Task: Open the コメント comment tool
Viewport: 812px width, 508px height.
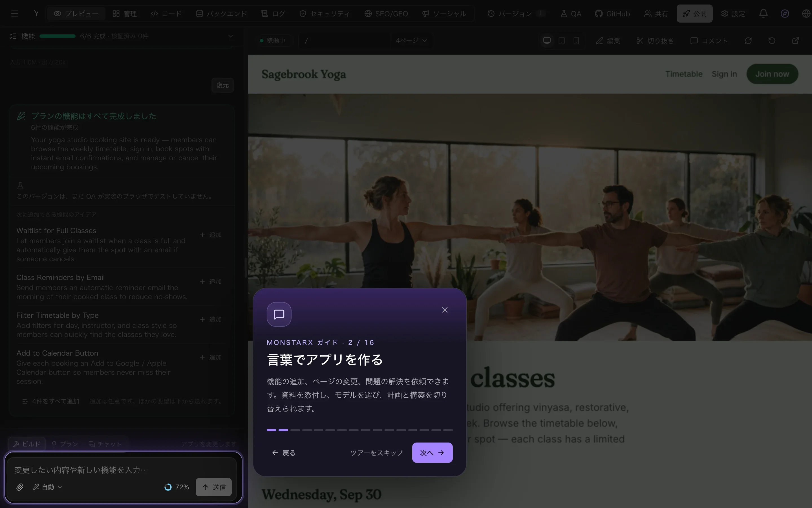Action: coord(709,41)
